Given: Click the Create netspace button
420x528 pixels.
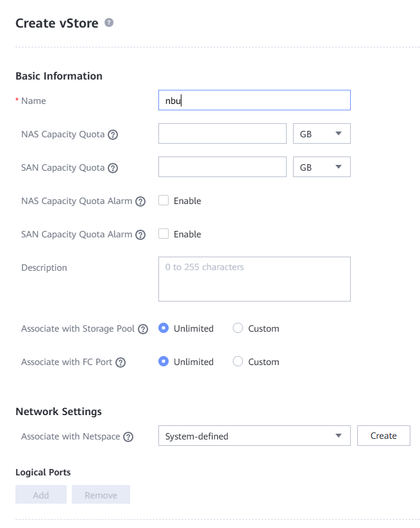Looking at the screenshot, I should point(383,436).
